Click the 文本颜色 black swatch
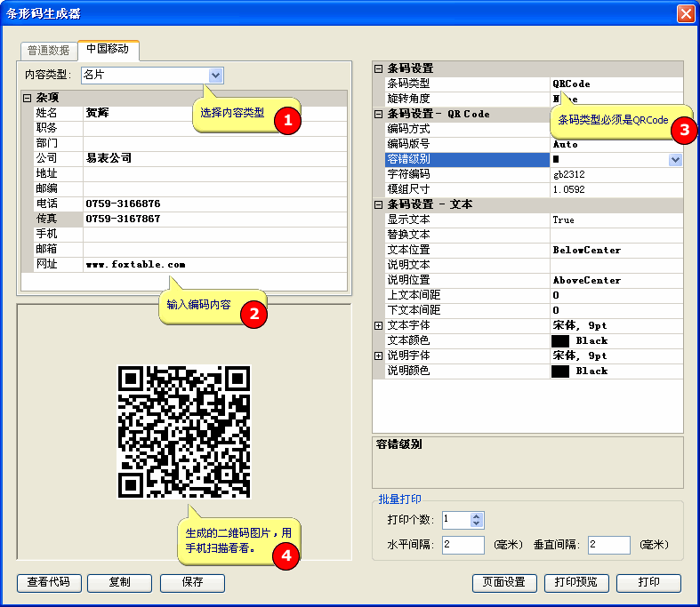The width and height of the screenshot is (700, 607). [x=560, y=341]
